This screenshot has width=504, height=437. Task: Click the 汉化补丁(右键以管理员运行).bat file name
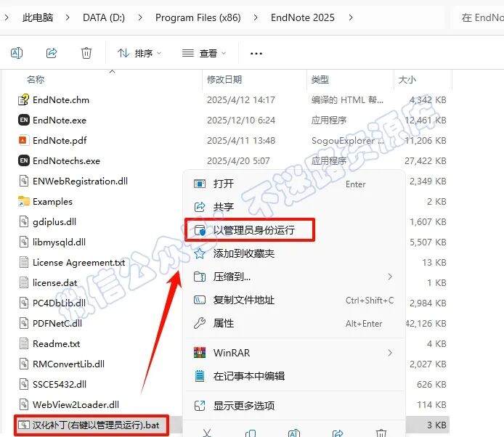click(96, 425)
